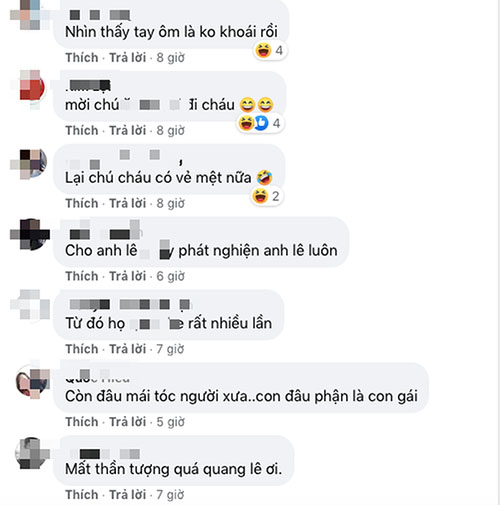The height and width of the screenshot is (505, 500).
Task: Open avatar of the 'Lại chú cháu' commenter
Action: pyautogui.click(x=31, y=163)
